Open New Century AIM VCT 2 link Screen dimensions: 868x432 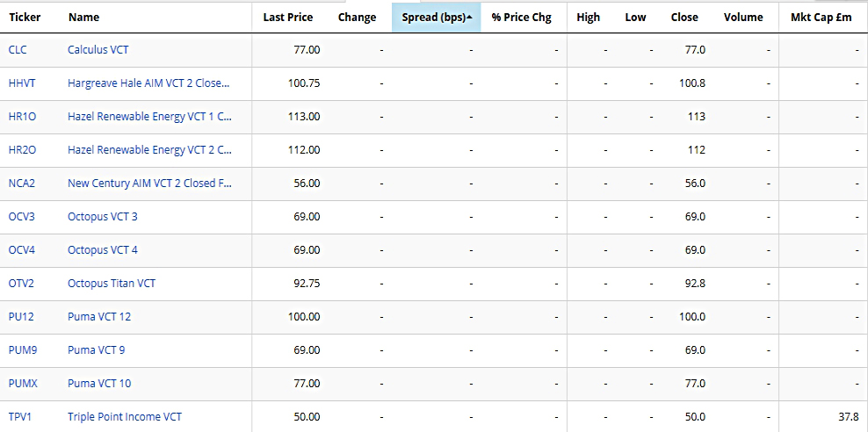(150, 184)
